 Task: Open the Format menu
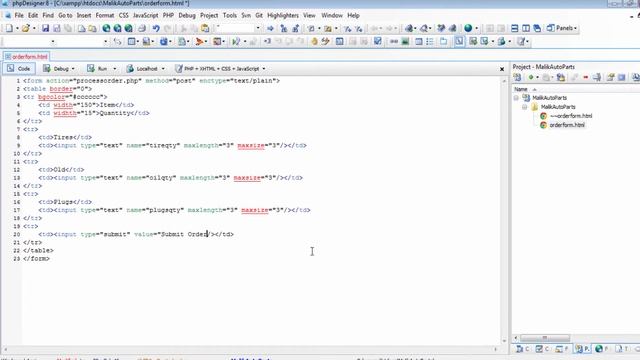click(105, 16)
